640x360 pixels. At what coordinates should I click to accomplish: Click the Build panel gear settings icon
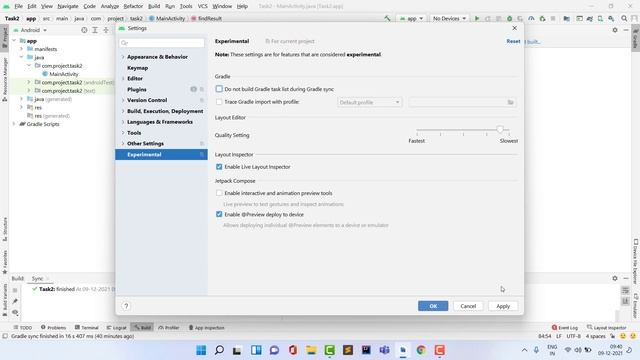[615, 278]
